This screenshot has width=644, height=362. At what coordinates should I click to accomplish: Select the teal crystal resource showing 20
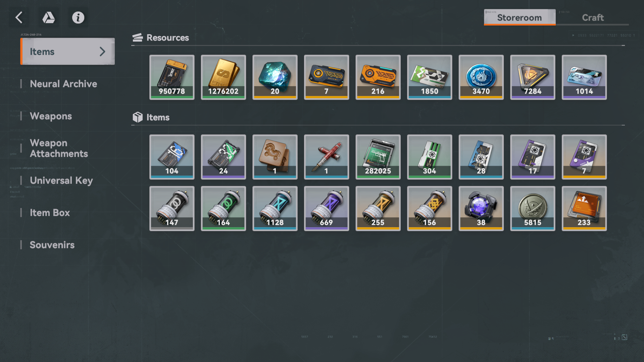coord(275,77)
